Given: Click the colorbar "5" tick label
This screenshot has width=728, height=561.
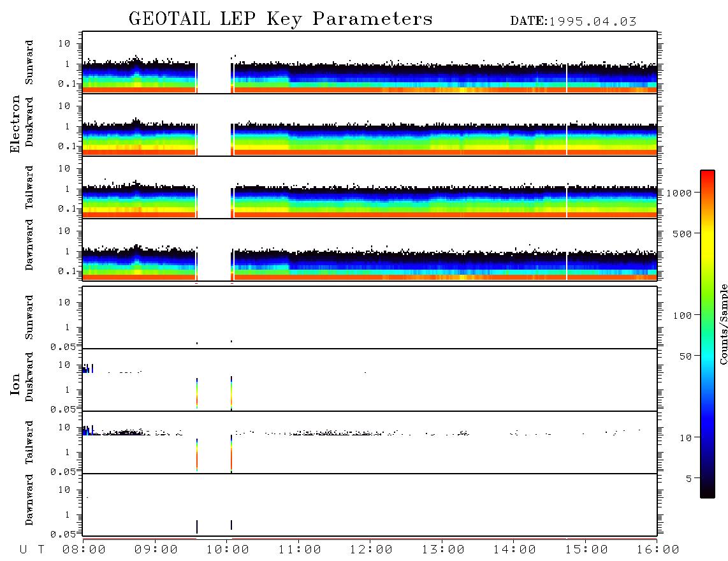Looking at the screenshot, I should 688,478.
